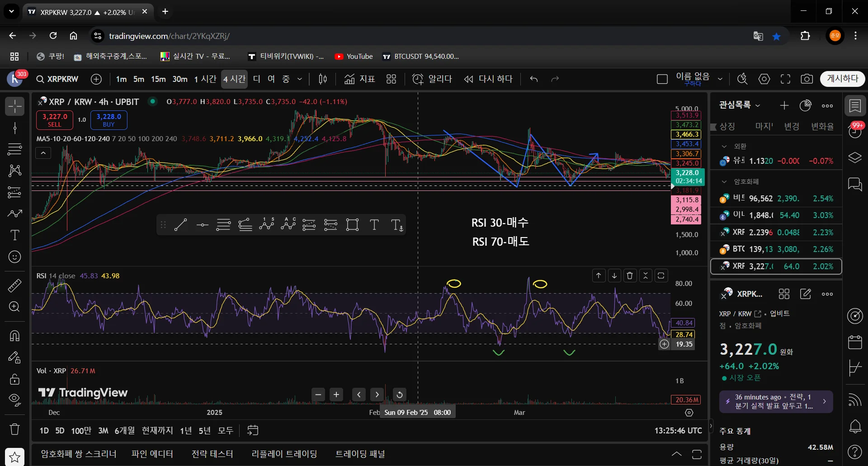Select the ruler measure tool

pos(15,285)
